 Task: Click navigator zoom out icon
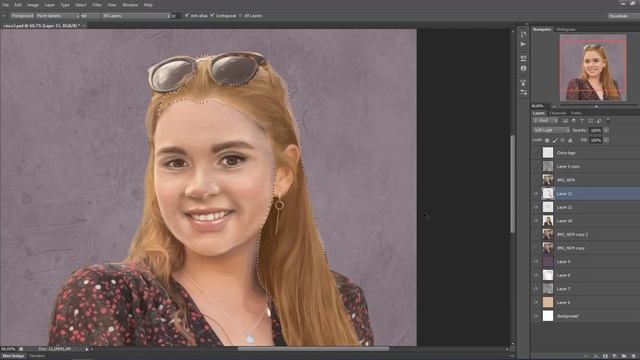(554, 106)
